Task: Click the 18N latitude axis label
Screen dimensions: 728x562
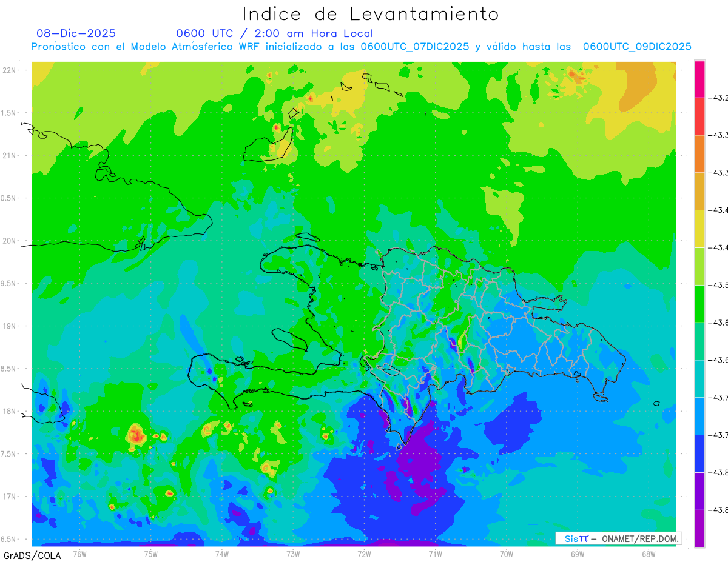Action: click(x=10, y=411)
